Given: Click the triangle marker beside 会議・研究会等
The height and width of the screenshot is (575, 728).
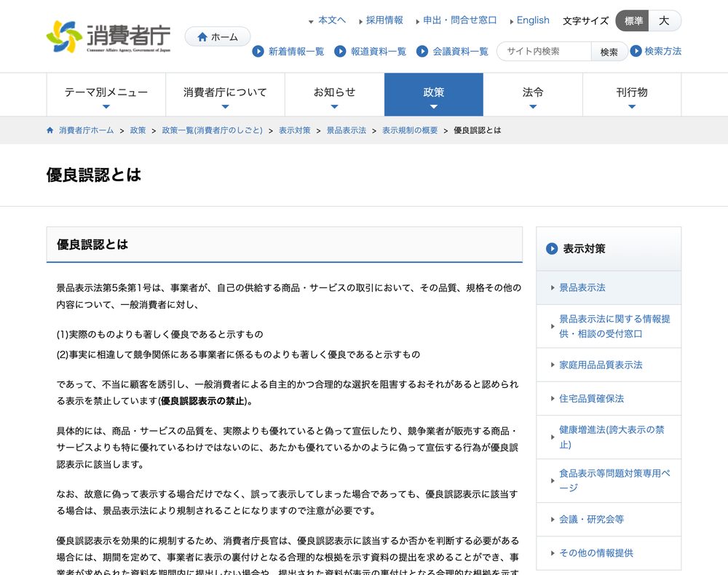Looking at the screenshot, I should (x=553, y=519).
